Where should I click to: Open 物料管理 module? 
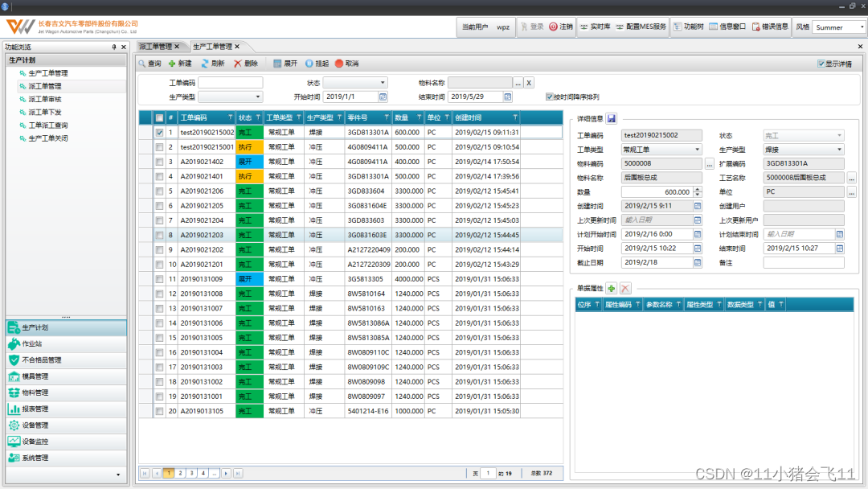tap(66, 392)
